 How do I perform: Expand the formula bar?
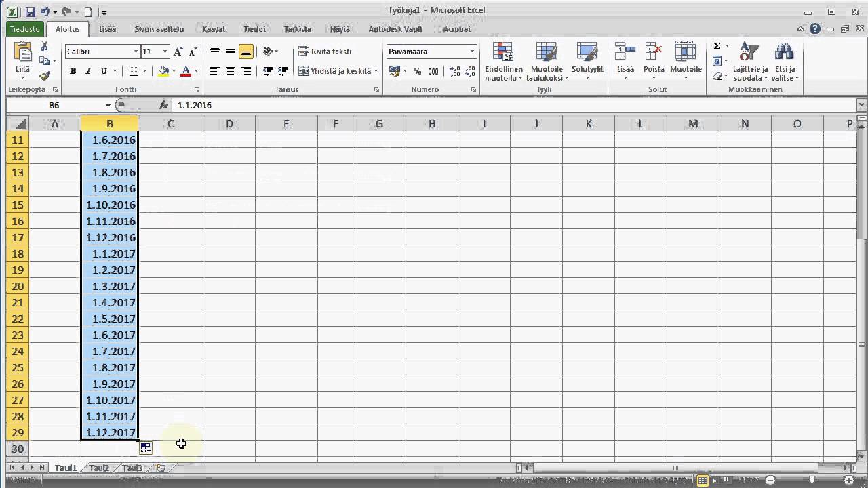click(861, 105)
